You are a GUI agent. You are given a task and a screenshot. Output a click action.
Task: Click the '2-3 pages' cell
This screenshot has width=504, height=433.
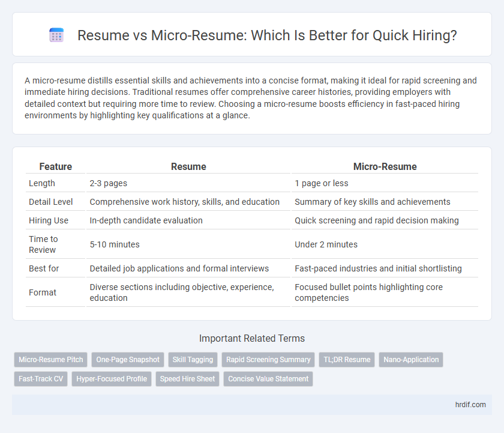point(188,183)
